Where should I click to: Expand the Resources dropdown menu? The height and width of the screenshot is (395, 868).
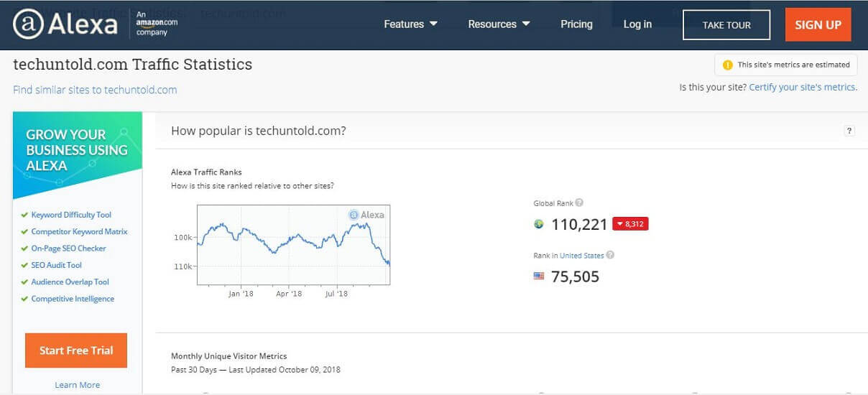click(499, 24)
